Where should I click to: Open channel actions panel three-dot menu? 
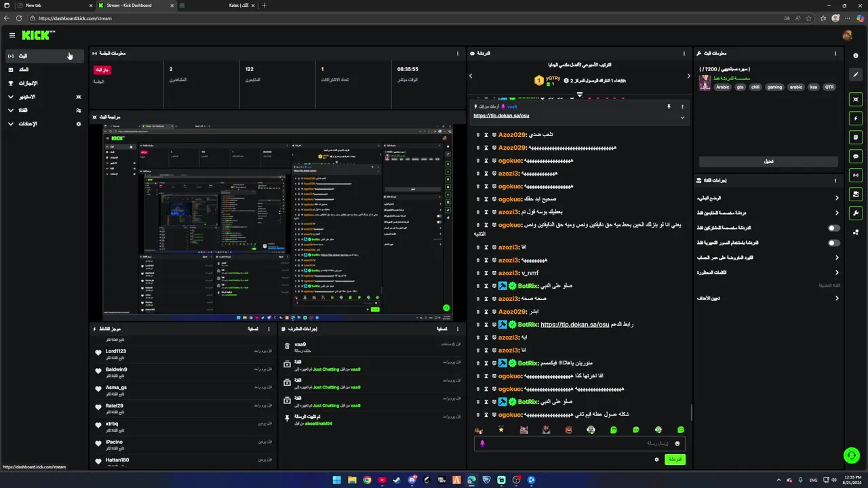coord(835,180)
